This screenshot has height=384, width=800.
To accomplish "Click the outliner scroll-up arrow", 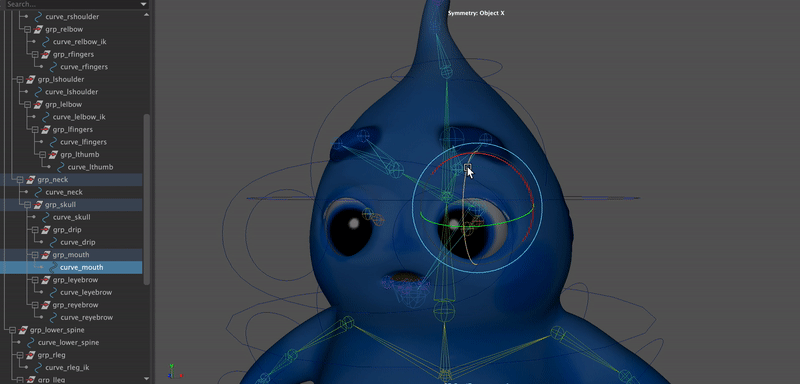I will click(147, 14).
